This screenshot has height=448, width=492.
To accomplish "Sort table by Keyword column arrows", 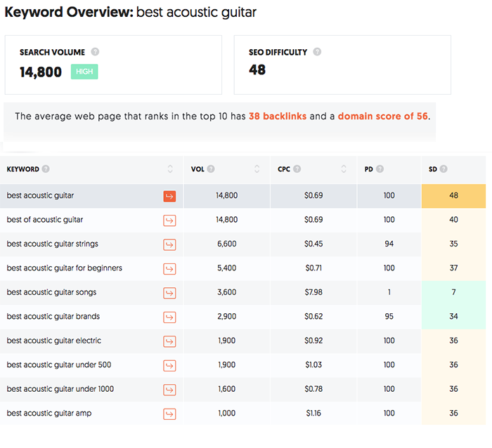I will coord(170,169).
